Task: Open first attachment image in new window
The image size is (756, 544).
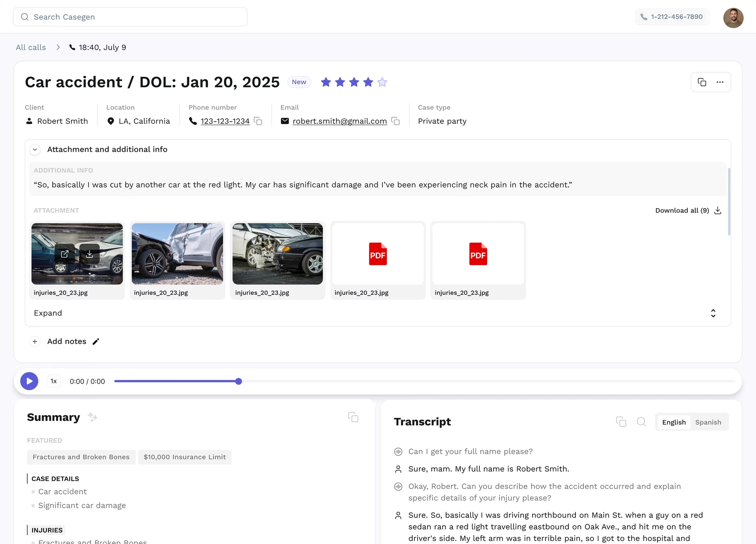Action: (x=65, y=254)
